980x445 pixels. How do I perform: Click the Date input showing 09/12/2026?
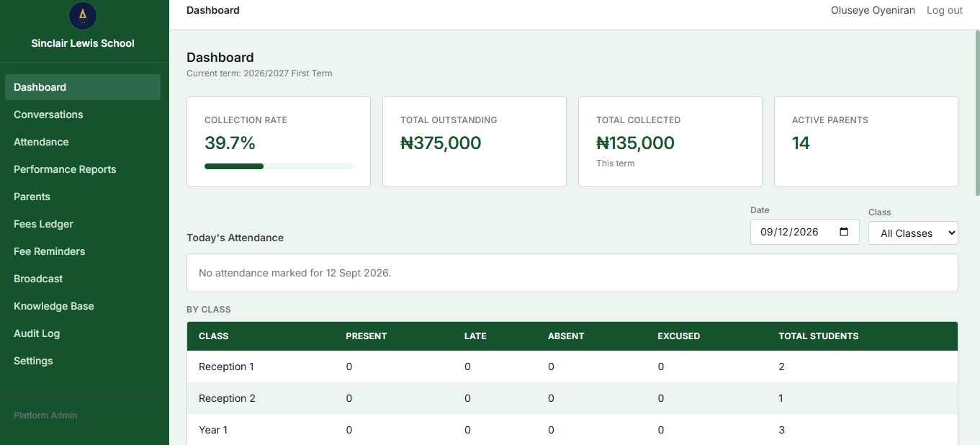[804, 232]
